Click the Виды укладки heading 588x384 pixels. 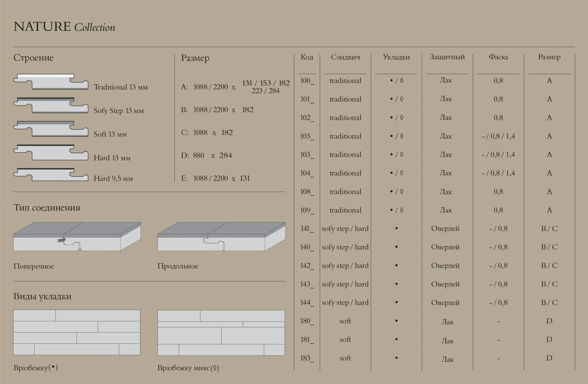43,296
